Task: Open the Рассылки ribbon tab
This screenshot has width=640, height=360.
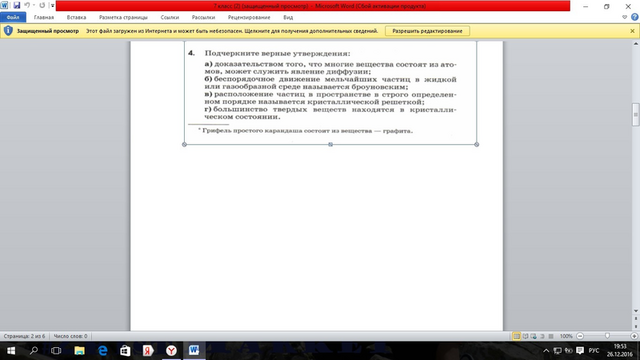Action: coord(203,17)
